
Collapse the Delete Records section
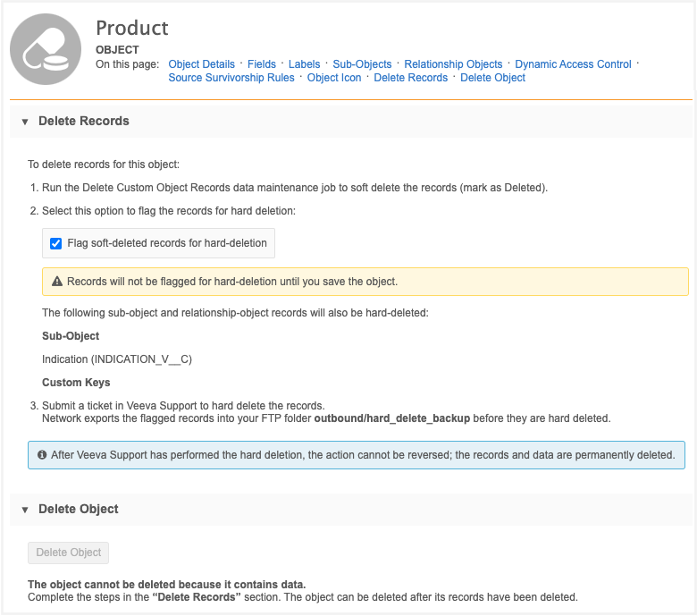coord(25,122)
